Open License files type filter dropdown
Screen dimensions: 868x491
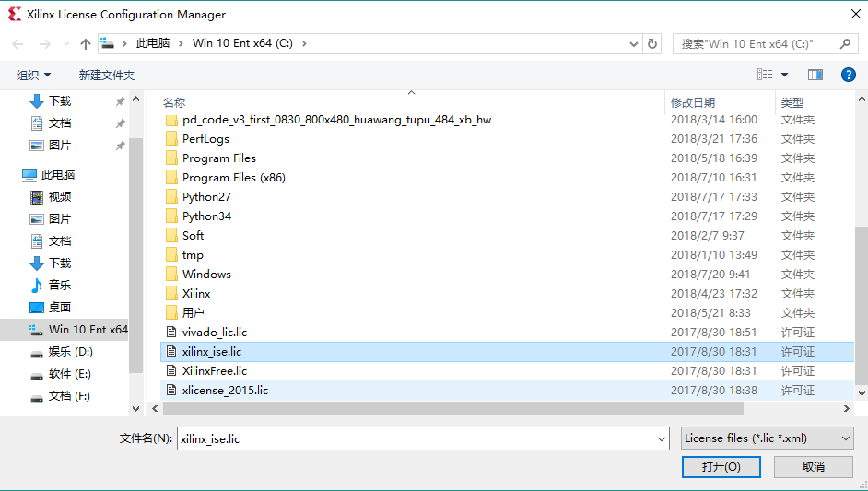coord(768,438)
